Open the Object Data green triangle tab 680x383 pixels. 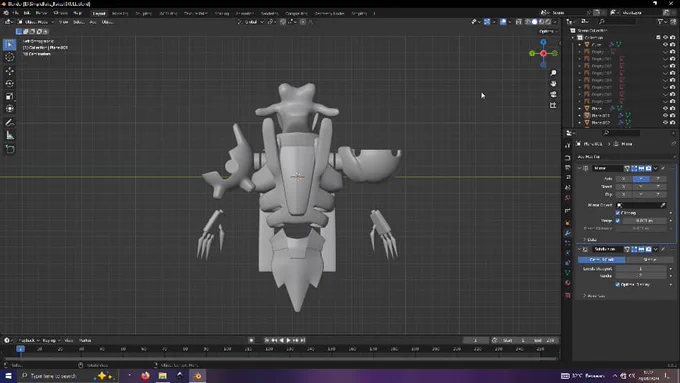tap(568, 272)
